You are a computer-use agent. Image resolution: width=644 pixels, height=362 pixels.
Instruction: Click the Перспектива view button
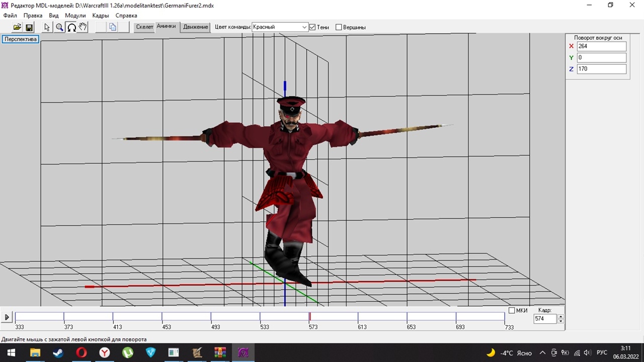21,39
